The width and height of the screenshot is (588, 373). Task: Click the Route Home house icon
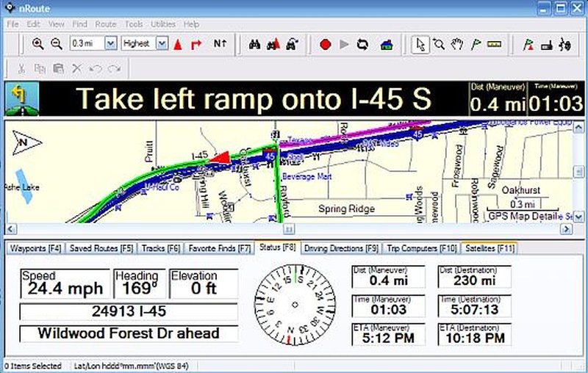[387, 45]
